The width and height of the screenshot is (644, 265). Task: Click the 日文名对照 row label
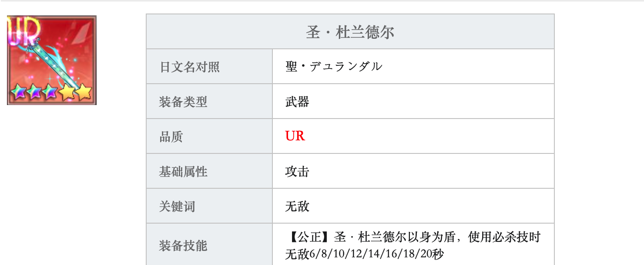190,67
